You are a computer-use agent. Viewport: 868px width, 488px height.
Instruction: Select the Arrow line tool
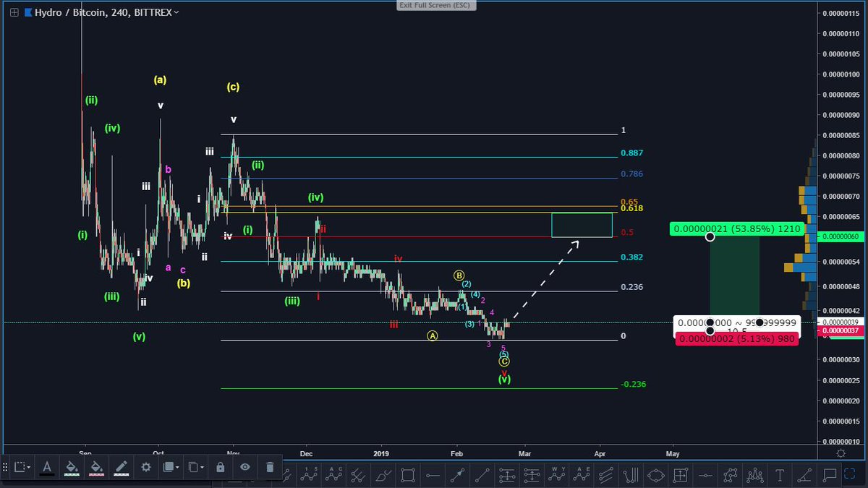click(457, 475)
